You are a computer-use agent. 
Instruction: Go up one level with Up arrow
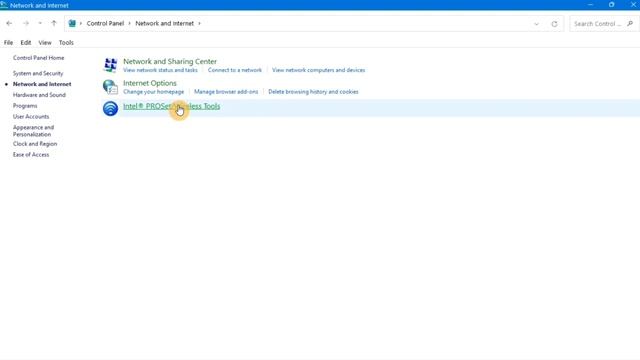[54, 23]
